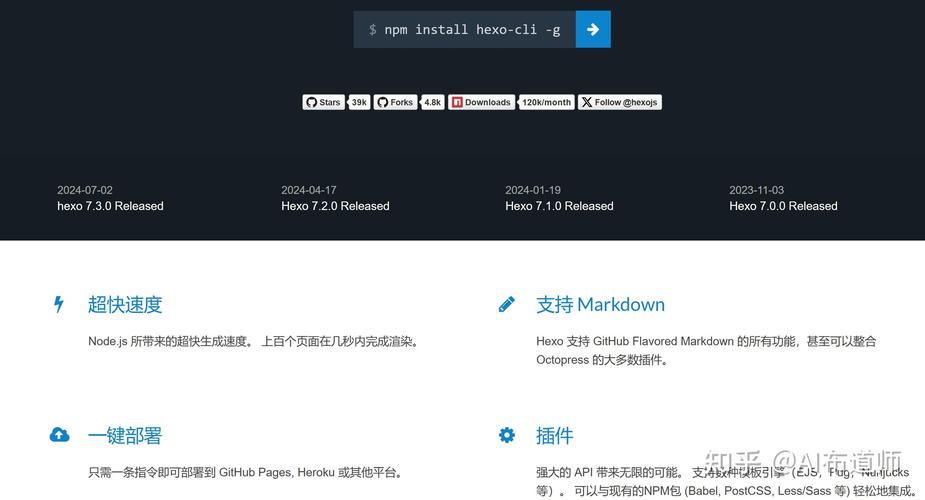Open the Hexo 7.0.0 Released news link
Viewport: 925px width, 500px height.
pyautogui.click(x=783, y=206)
